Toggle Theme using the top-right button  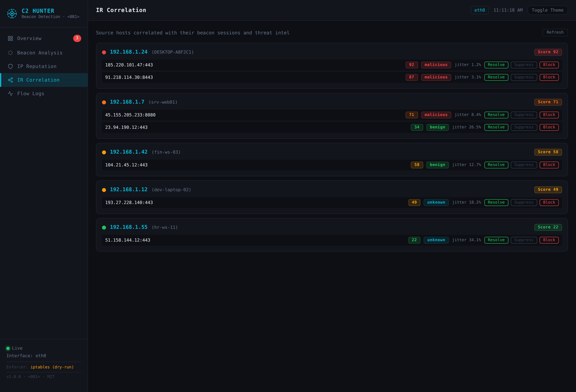pos(547,10)
